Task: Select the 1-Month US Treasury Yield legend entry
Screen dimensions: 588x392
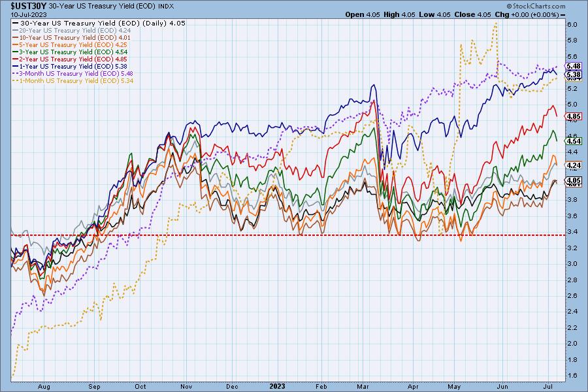Action: (73, 80)
